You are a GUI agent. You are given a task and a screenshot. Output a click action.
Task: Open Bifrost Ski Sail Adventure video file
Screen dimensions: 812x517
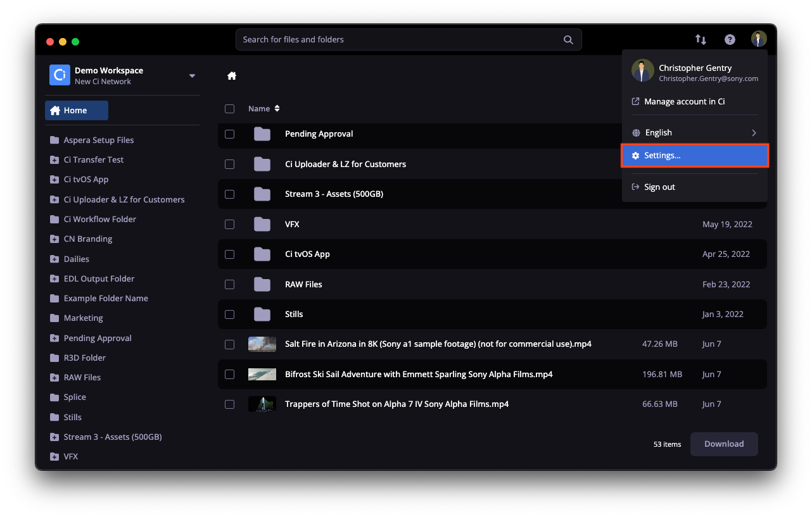point(492,374)
